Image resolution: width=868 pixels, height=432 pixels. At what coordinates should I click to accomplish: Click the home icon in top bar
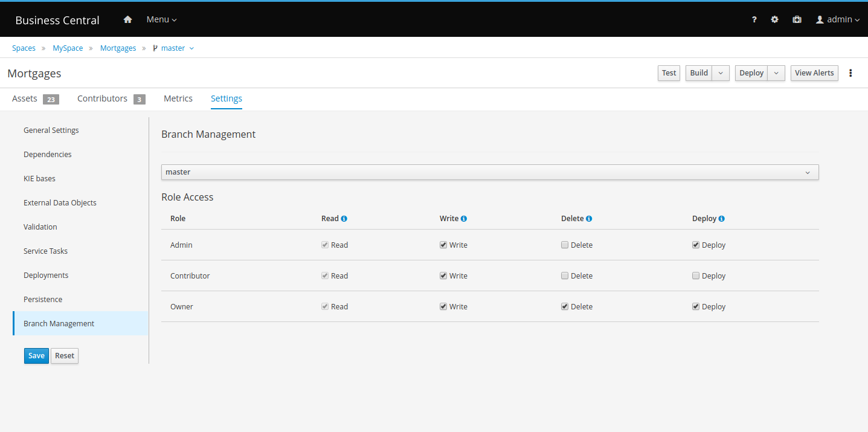point(127,19)
